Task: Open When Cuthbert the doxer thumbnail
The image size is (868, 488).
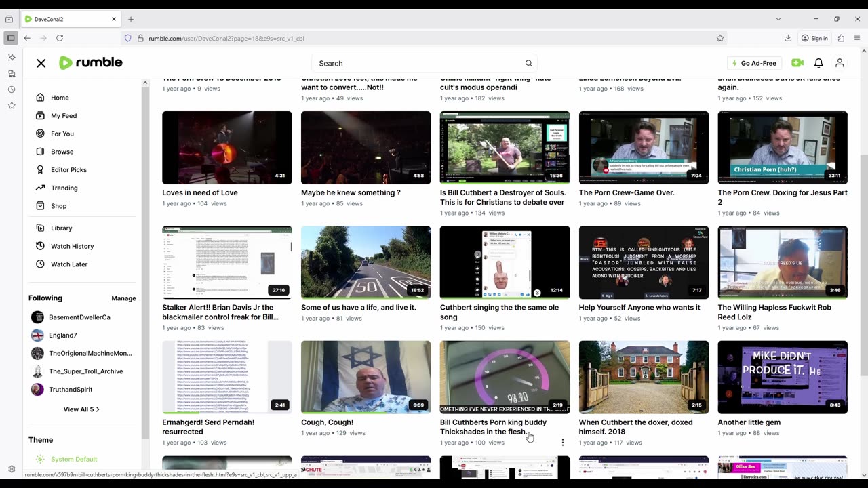Action: tap(644, 377)
